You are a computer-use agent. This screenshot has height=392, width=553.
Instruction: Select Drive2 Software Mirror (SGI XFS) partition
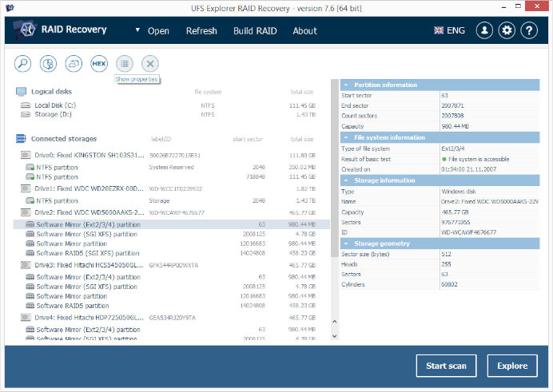pyautogui.click(x=171, y=234)
